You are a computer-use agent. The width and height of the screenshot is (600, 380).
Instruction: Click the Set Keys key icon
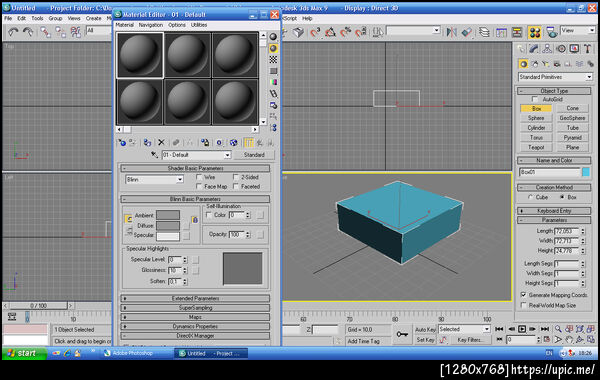tap(402, 334)
